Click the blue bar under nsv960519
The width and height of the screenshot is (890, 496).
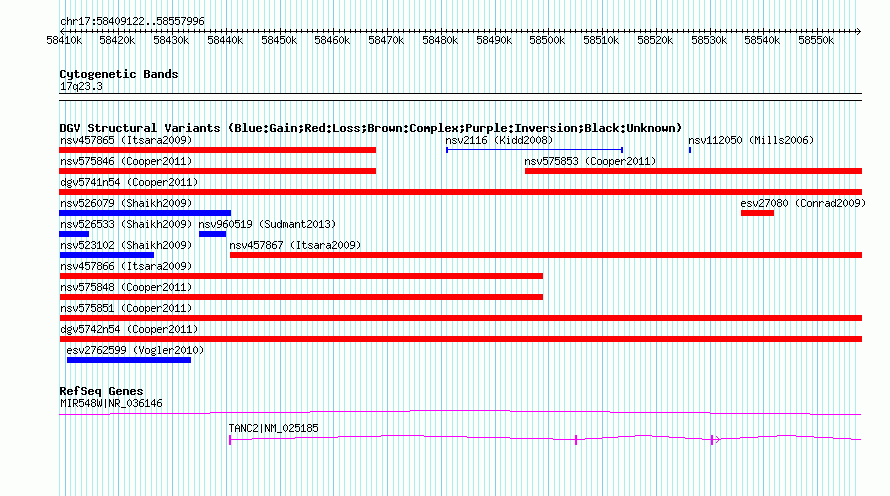(212, 234)
